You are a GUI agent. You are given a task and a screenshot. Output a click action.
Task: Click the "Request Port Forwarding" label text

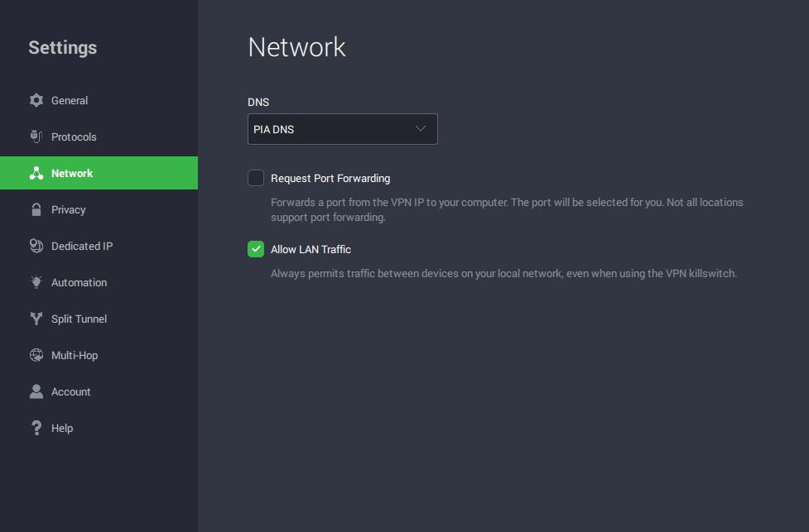tap(330, 178)
